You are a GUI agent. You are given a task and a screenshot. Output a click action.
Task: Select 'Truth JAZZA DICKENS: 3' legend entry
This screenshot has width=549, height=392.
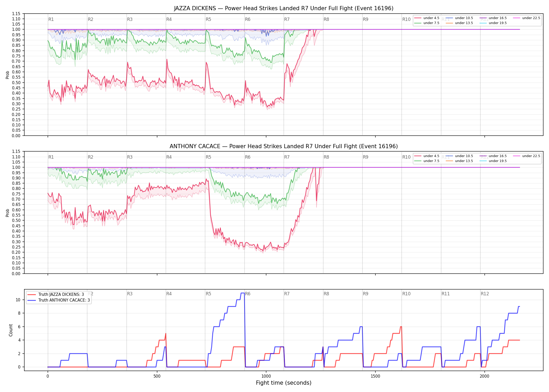click(x=55, y=295)
